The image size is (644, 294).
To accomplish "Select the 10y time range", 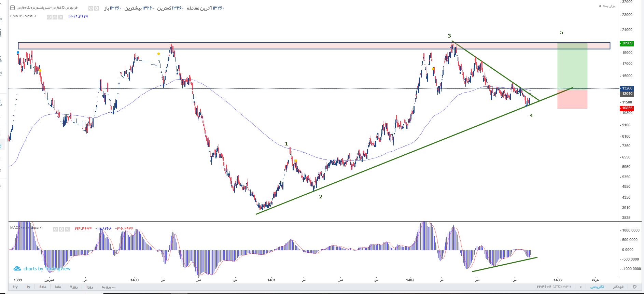I will pos(15,287).
